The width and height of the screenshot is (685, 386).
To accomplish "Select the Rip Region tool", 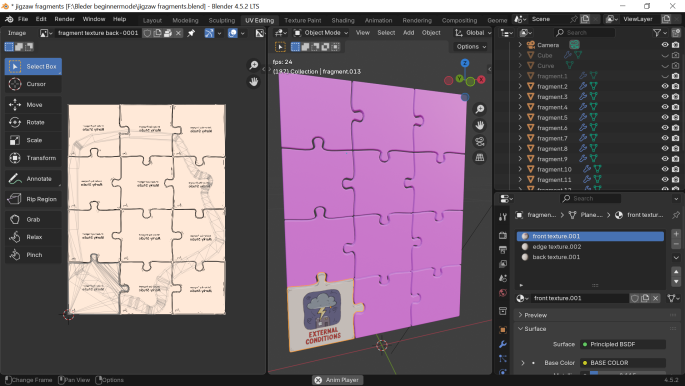I will coord(33,199).
